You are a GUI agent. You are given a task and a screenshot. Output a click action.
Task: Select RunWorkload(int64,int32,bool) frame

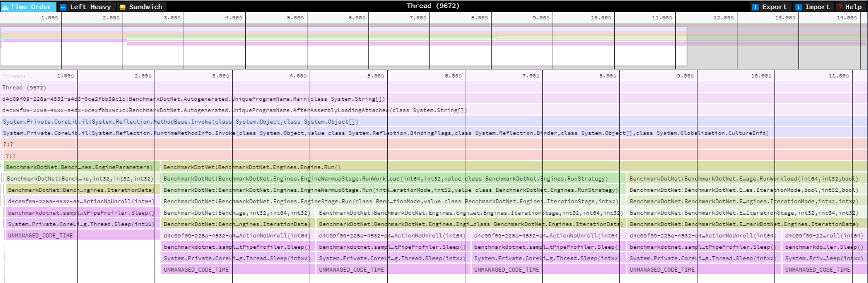point(748,178)
